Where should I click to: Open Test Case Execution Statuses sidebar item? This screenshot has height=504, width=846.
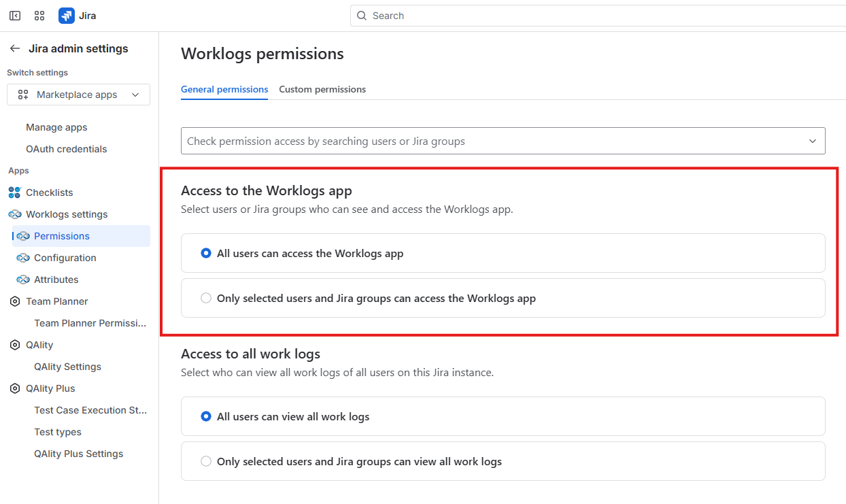[90, 410]
